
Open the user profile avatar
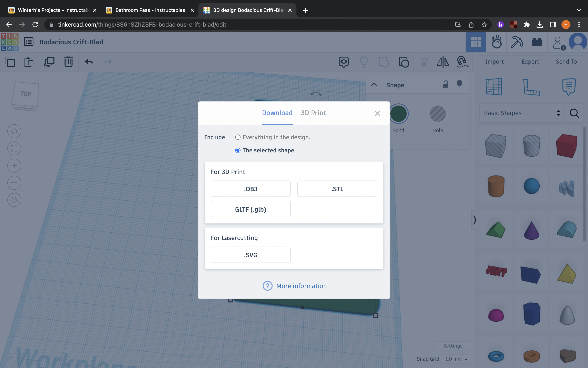tap(578, 42)
